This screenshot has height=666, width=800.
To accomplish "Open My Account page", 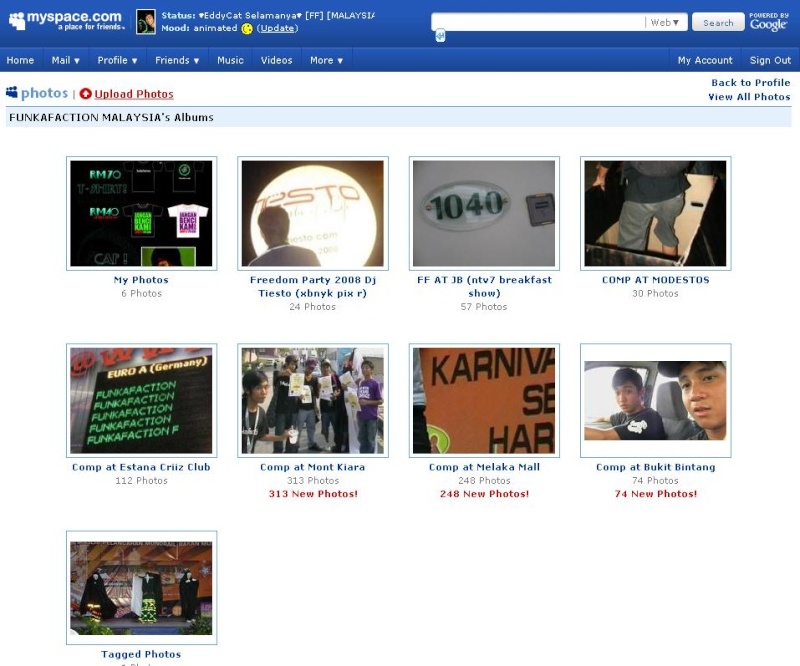I will click(705, 60).
